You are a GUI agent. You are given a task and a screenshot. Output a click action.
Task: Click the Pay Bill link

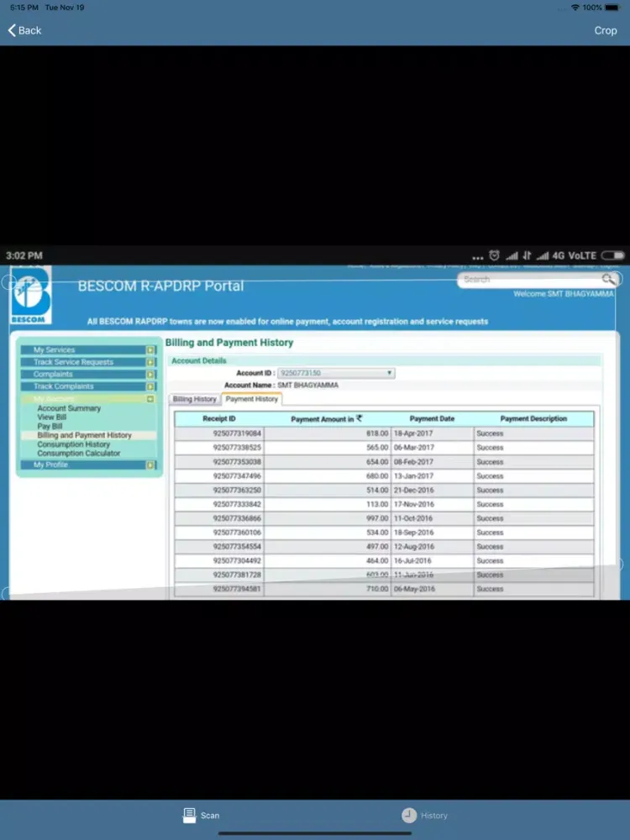pos(50,427)
